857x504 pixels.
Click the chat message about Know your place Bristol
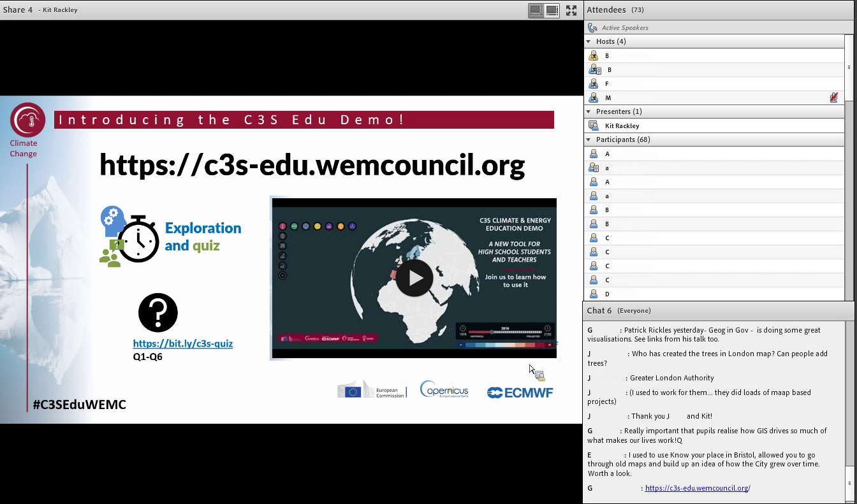click(x=705, y=464)
